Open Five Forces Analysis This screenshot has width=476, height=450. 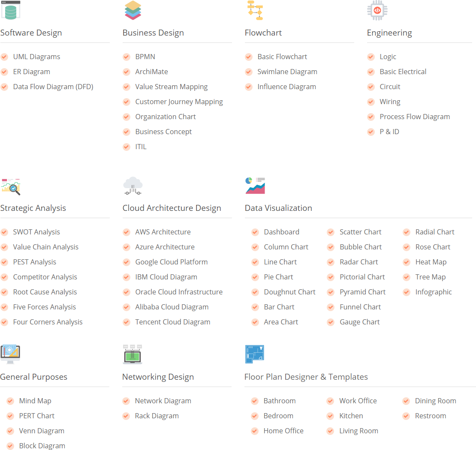click(44, 307)
